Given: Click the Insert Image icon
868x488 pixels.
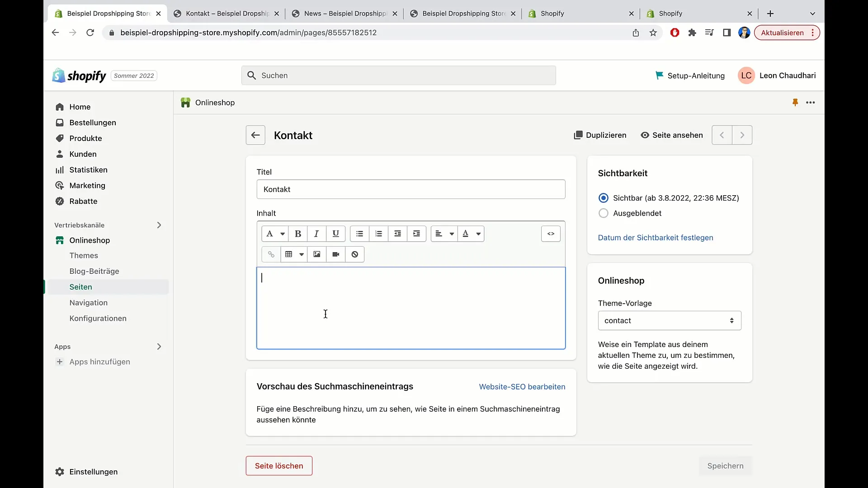Looking at the screenshot, I should (x=317, y=254).
